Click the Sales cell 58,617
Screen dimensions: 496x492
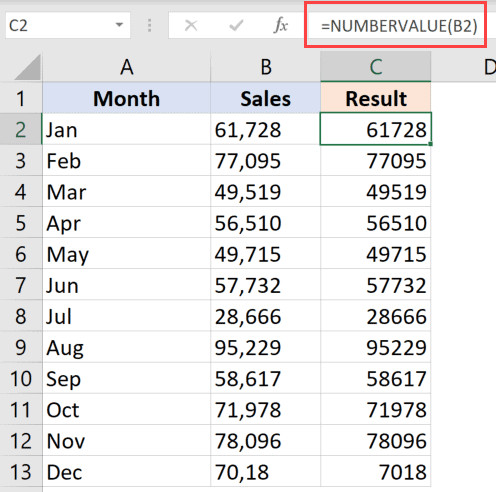[266, 378]
